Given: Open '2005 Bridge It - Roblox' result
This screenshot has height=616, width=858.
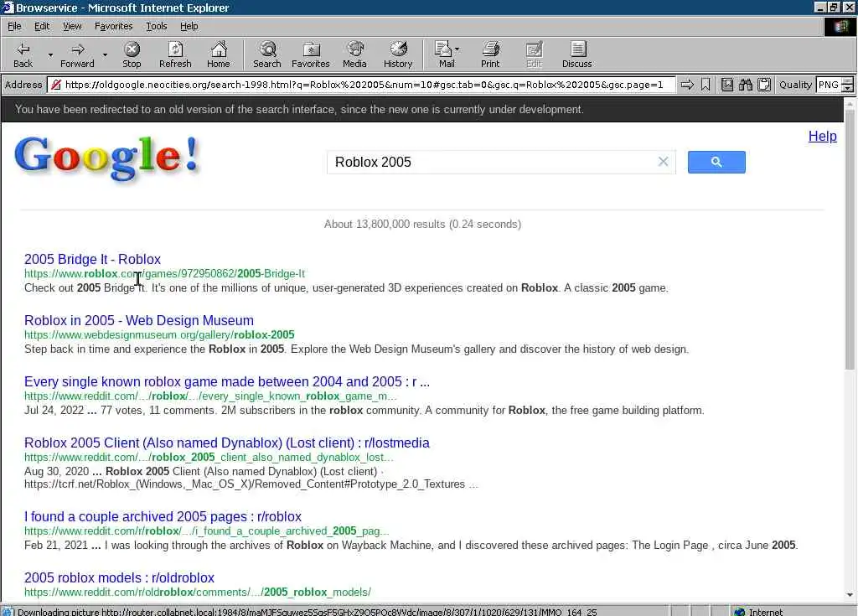Looking at the screenshot, I should point(92,259).
